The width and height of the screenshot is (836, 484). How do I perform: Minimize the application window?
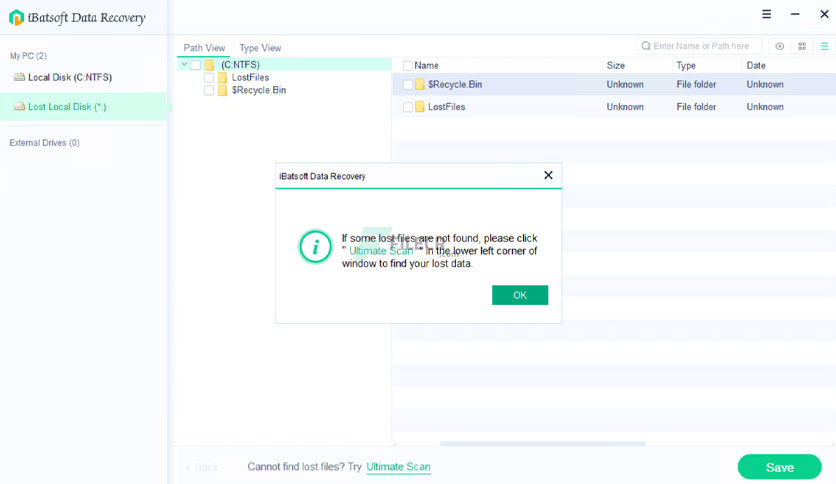[x=795, y=14]
